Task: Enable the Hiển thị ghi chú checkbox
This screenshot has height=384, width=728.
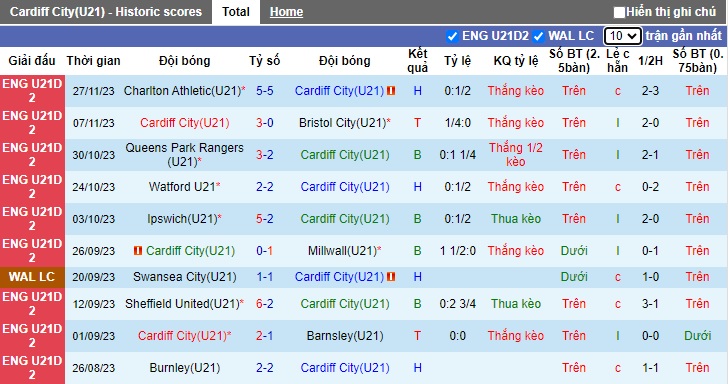Action: click(x=619, y=12)
